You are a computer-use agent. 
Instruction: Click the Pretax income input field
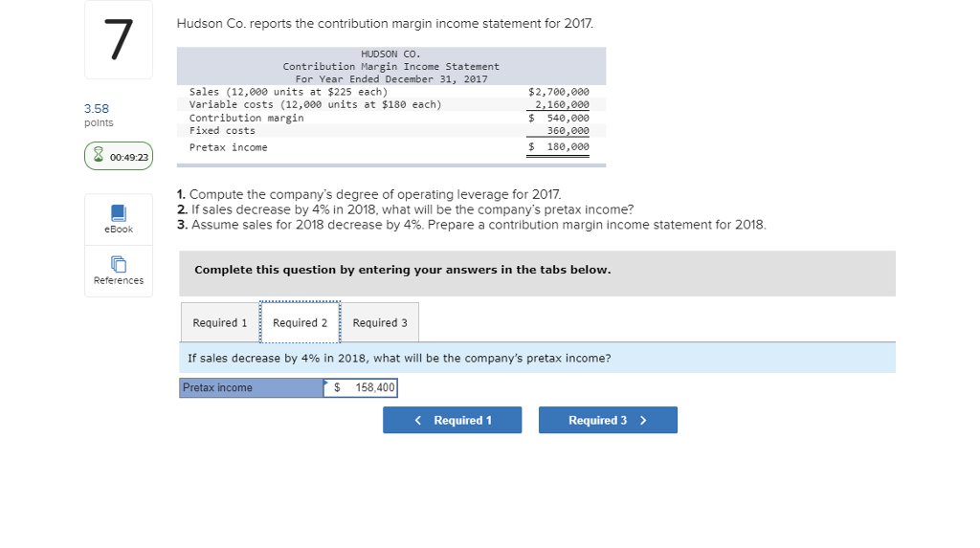(x=361, y=388)
